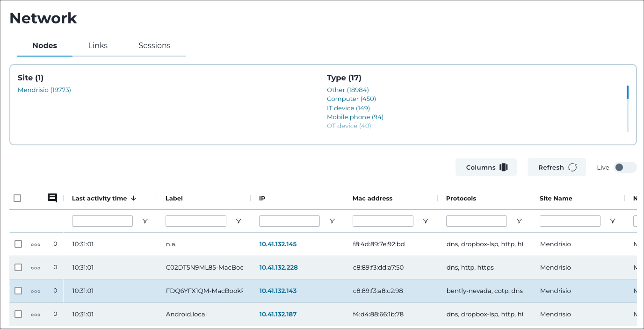Open IP link 10.41.132.187

[278, 314]
